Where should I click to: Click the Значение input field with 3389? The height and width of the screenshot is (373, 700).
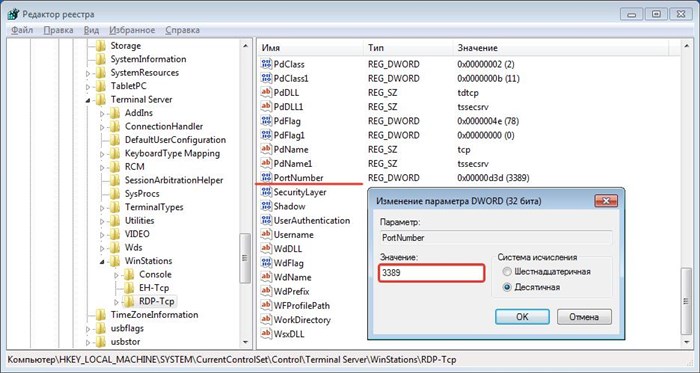tap(432, 273)
